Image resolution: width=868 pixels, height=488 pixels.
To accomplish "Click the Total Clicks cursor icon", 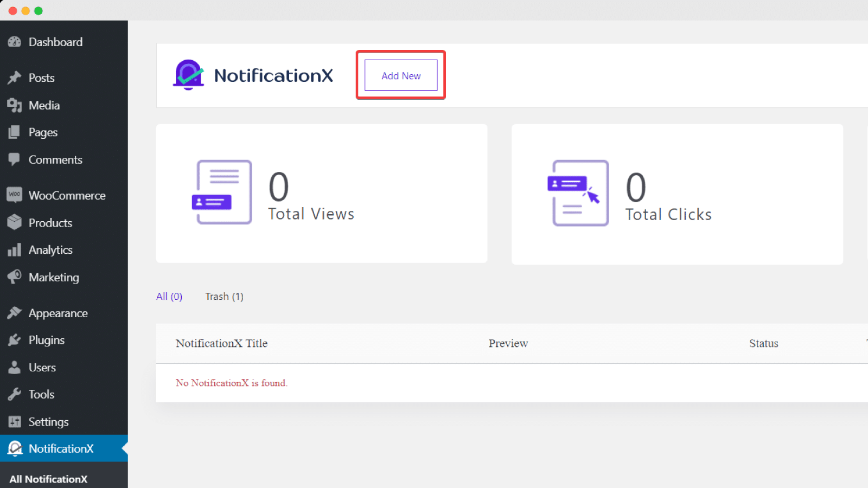I will [x=578, y=193].
